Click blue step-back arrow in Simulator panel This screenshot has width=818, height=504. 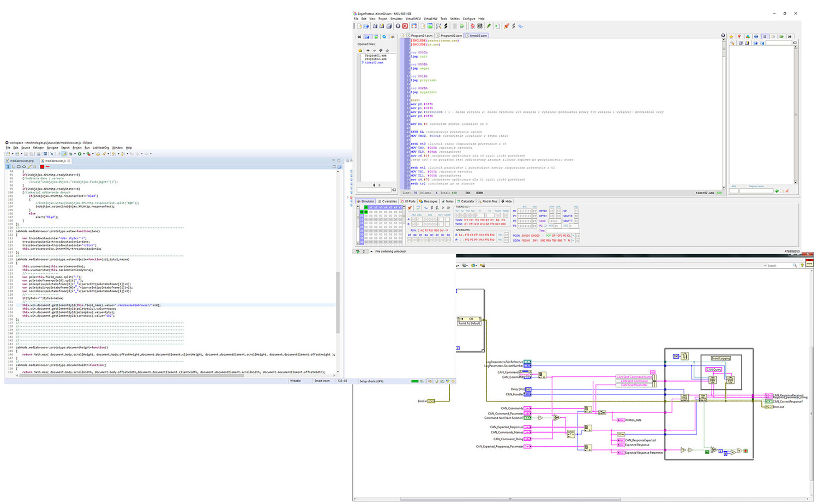tap(426, 208)
